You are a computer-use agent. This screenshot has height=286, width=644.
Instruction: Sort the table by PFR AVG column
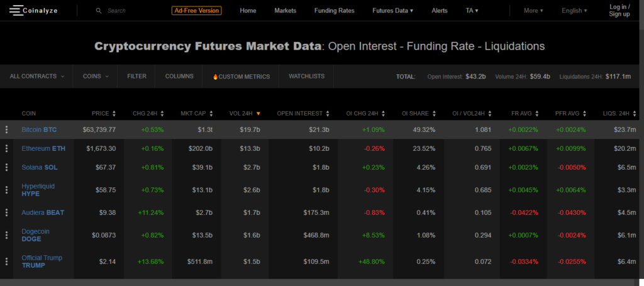[x=571, y=114]
